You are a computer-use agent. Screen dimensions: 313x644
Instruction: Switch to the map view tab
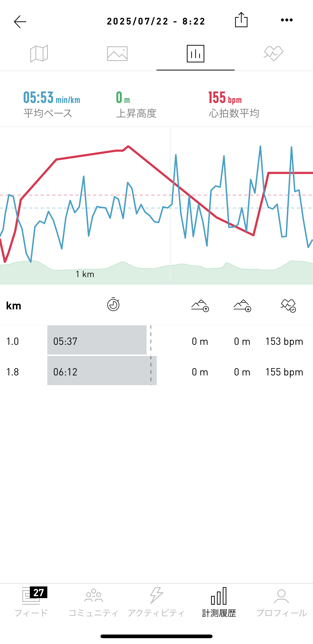(x=39, y=53)
